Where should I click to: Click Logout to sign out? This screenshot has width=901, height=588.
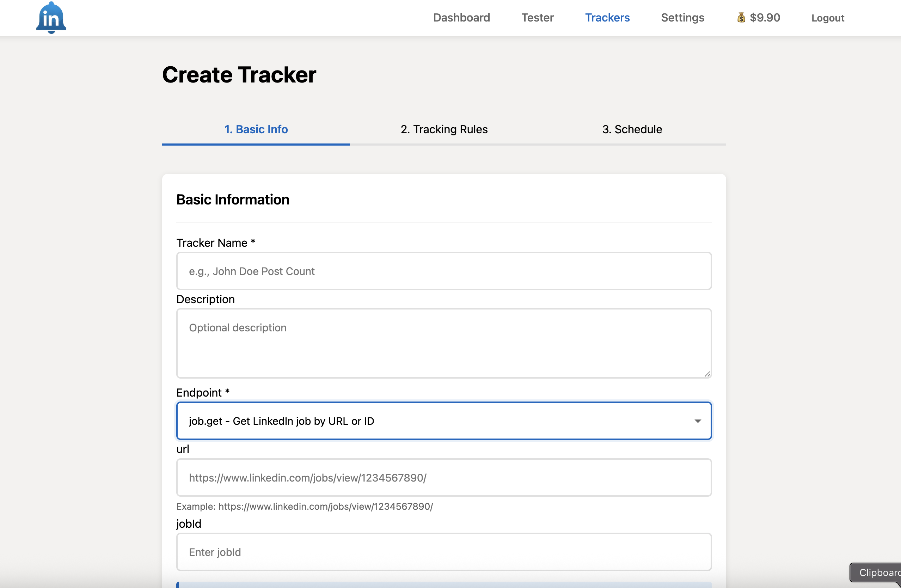tap(828, 18)
